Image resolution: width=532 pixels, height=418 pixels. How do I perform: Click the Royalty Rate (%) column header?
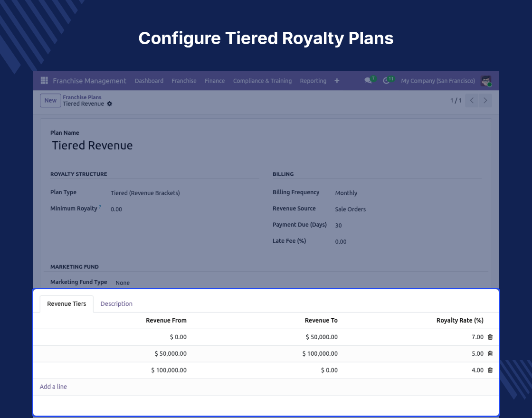click(x=460, y=320)
